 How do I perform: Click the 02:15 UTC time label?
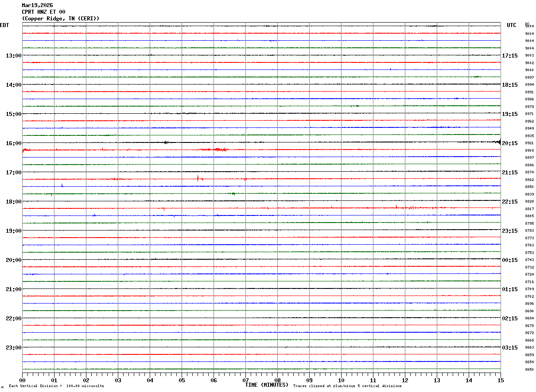point(510,319)
